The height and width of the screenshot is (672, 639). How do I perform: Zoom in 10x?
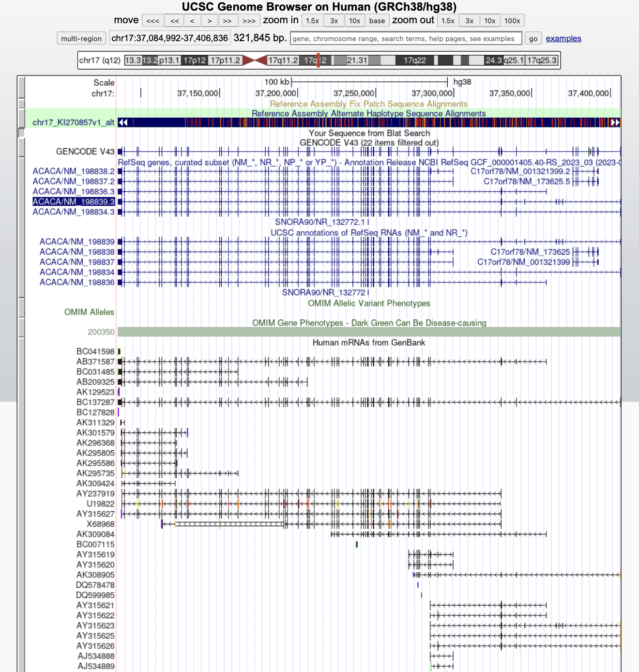pyautogui.click(x=354, y=21)
